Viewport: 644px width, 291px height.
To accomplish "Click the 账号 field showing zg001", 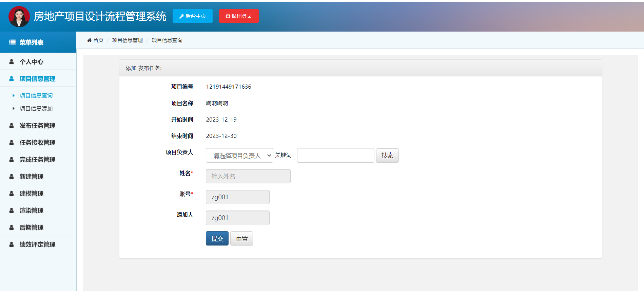I will pos(238,197).
